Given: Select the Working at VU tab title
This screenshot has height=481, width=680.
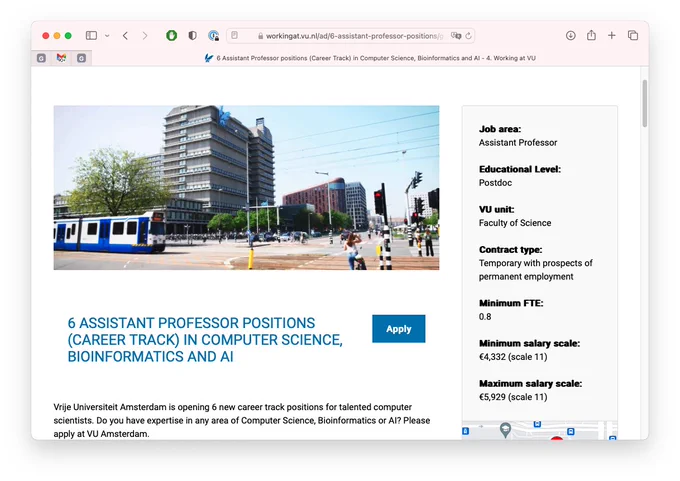Looking at the screenshot, I should [x=376, y=58].
